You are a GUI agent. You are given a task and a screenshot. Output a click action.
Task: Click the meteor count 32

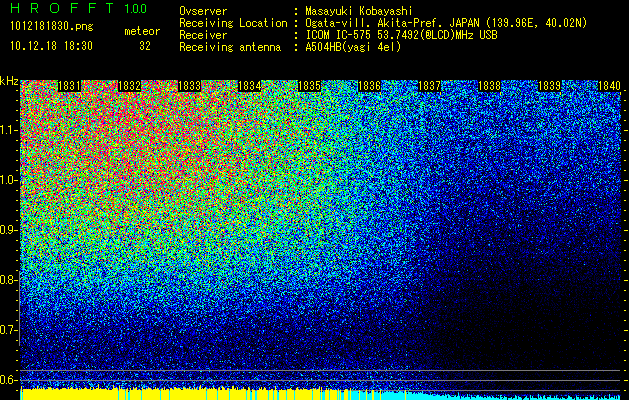tap(145, 46)
